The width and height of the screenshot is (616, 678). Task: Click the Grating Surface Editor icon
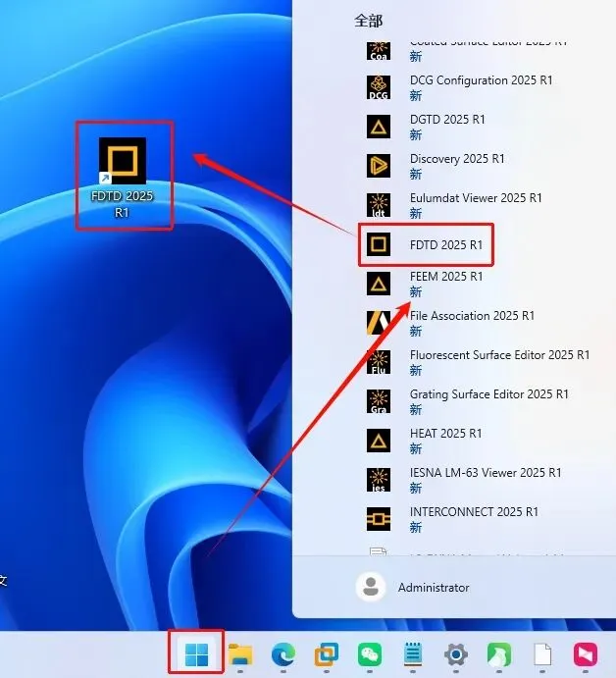(379, 401)
